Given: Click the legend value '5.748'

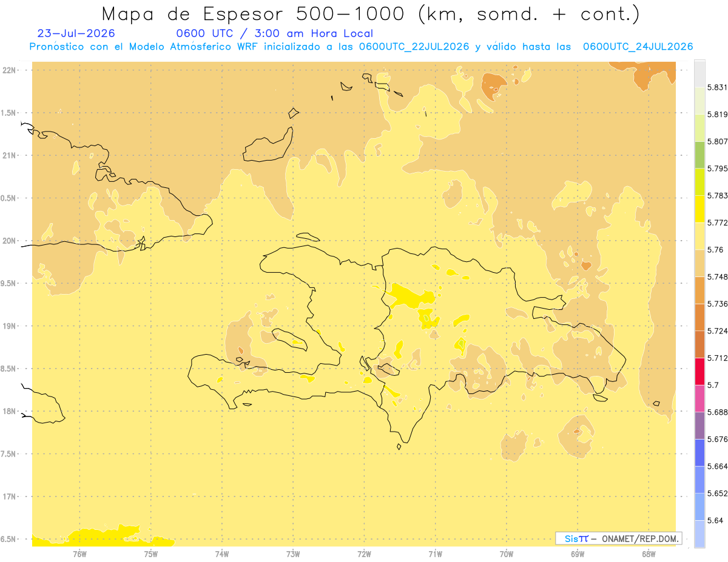Looking at the screenshot, I should point(718,276).
